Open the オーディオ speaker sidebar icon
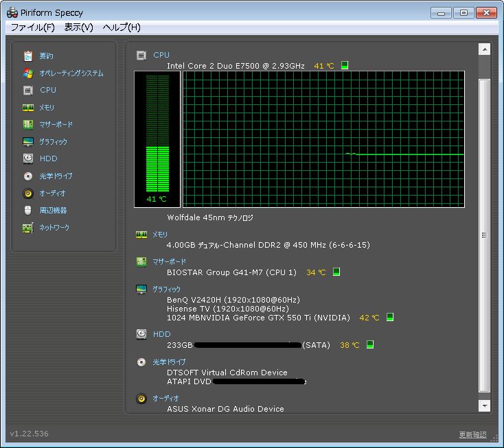504x448 pixels. coord(28,193)
